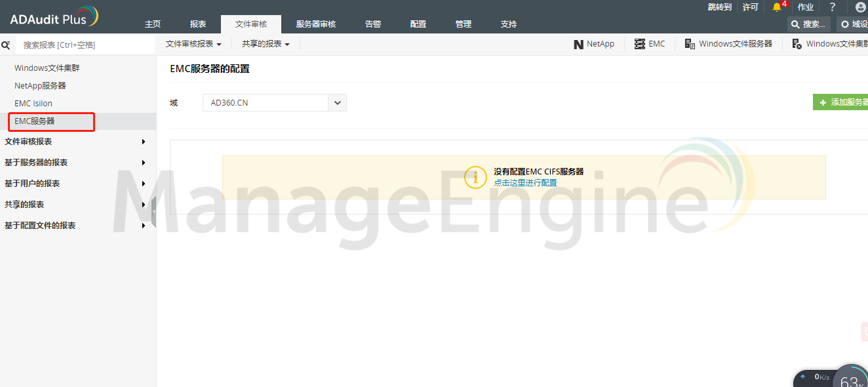868x387 pixels.
Task: Click the user account avatar icon
Action: point(860,7)
